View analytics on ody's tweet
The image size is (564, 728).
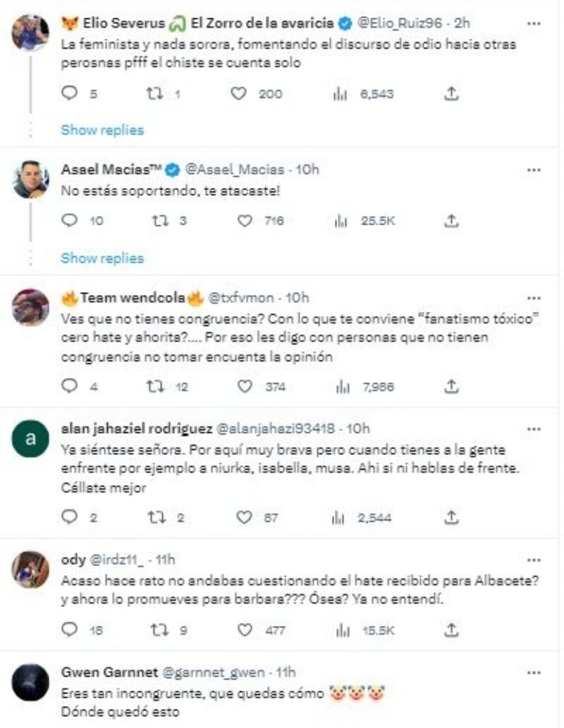tap(341, 630)
